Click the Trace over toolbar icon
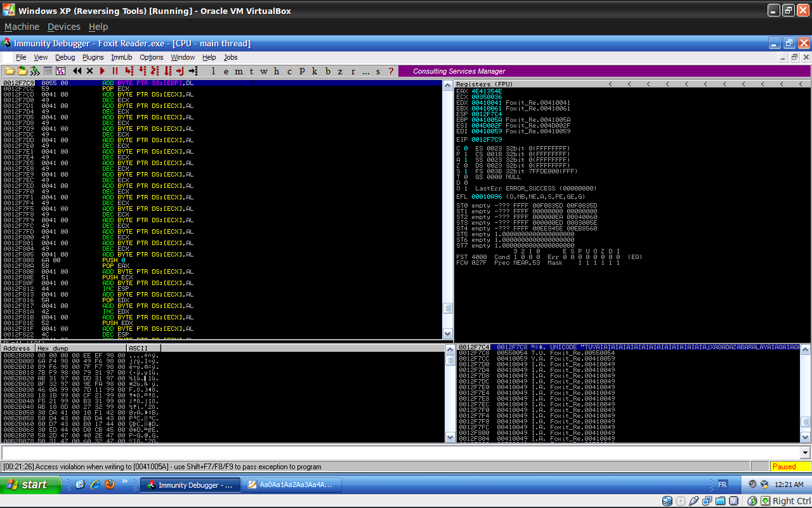812x508 pixels. pos(167,71)
